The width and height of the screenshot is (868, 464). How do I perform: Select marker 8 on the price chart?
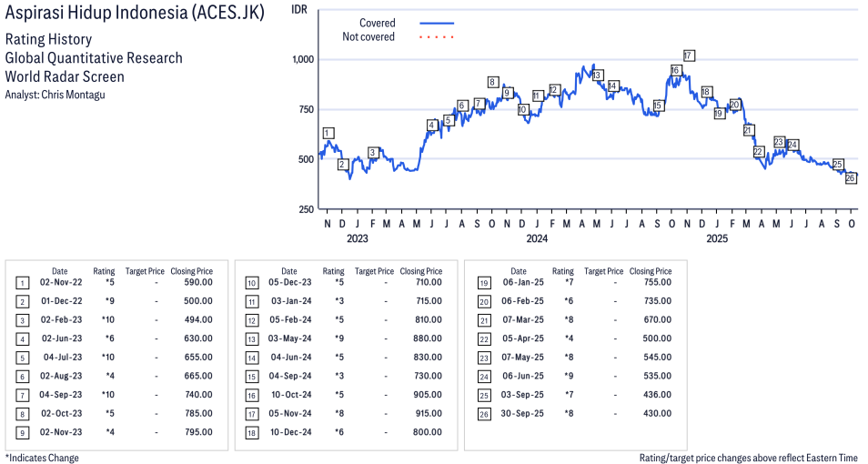[493, 82]
